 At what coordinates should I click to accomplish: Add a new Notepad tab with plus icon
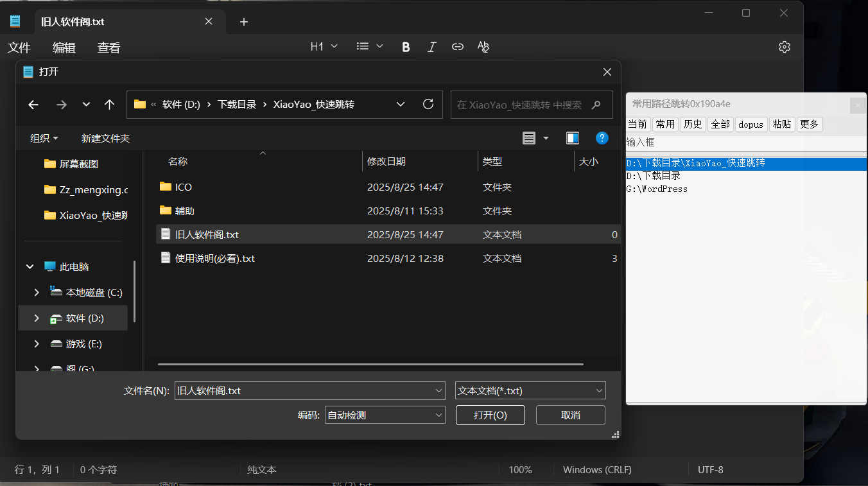click(x=244, y=22)
